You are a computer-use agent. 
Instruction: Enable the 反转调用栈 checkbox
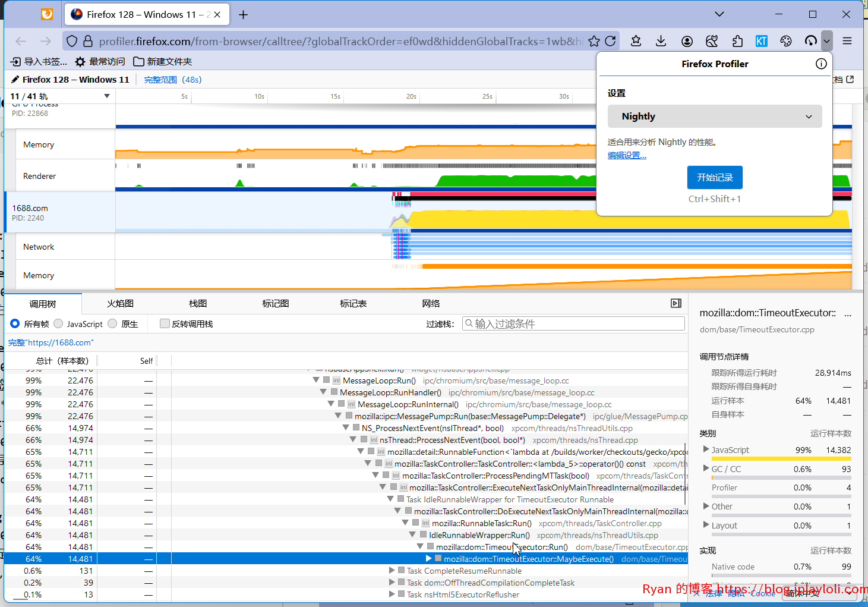click(x=165, y=323)
